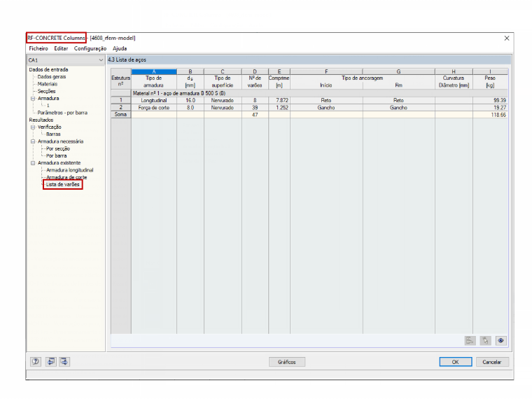
Task: Open Armadura longitudinal tree item
Action: 70,170
